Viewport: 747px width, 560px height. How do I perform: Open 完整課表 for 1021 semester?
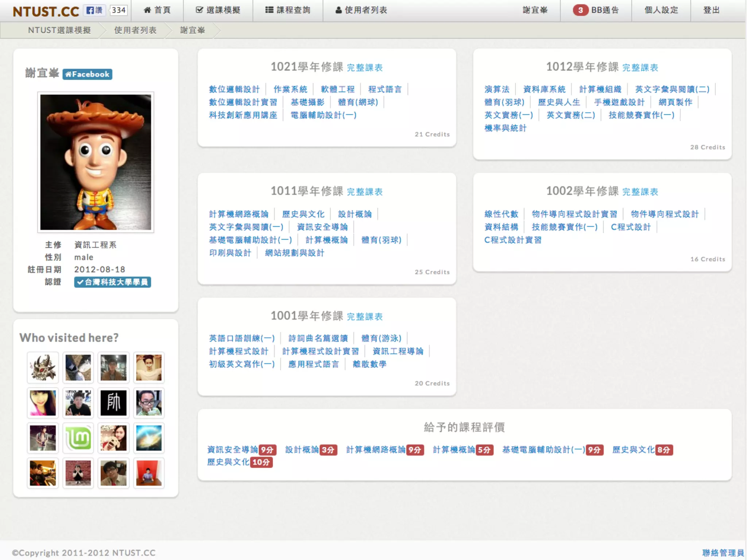tap(364, 68)
